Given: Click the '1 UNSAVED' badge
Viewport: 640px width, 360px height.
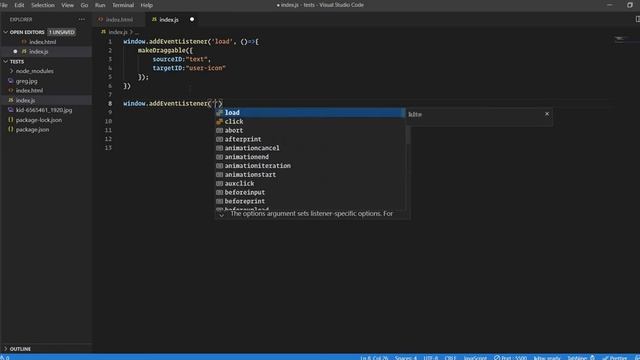Looking at the screenshot, I should 62,32.
